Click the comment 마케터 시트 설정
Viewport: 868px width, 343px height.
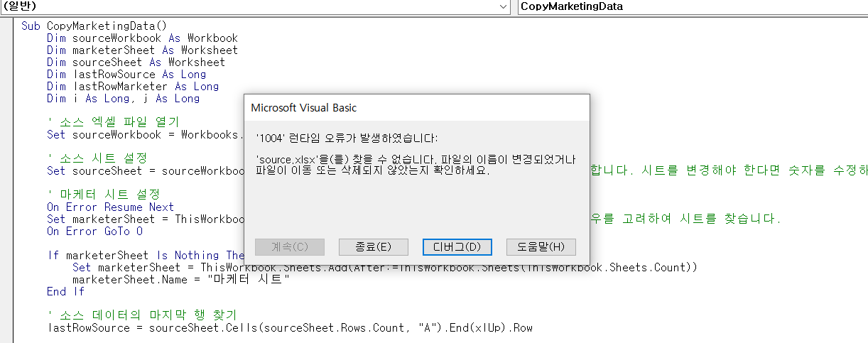pos(103,194)
